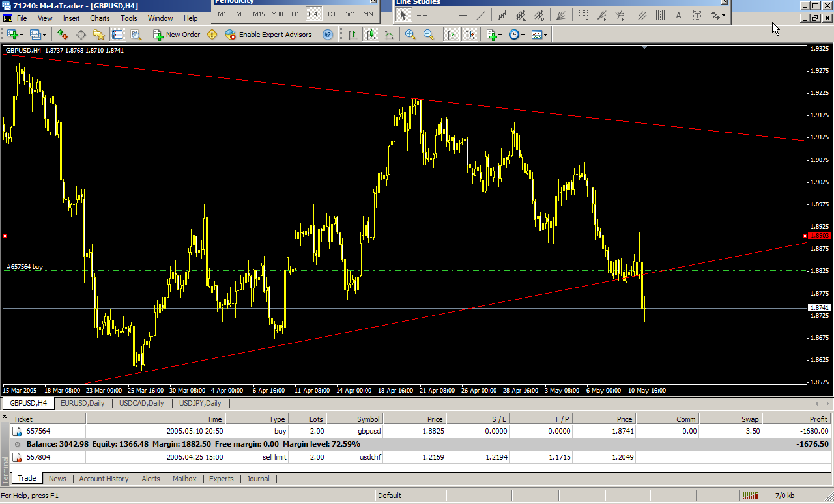
Task: Pick the horizontal line tool
Action: pyautogui.click(x=463, y=15)
